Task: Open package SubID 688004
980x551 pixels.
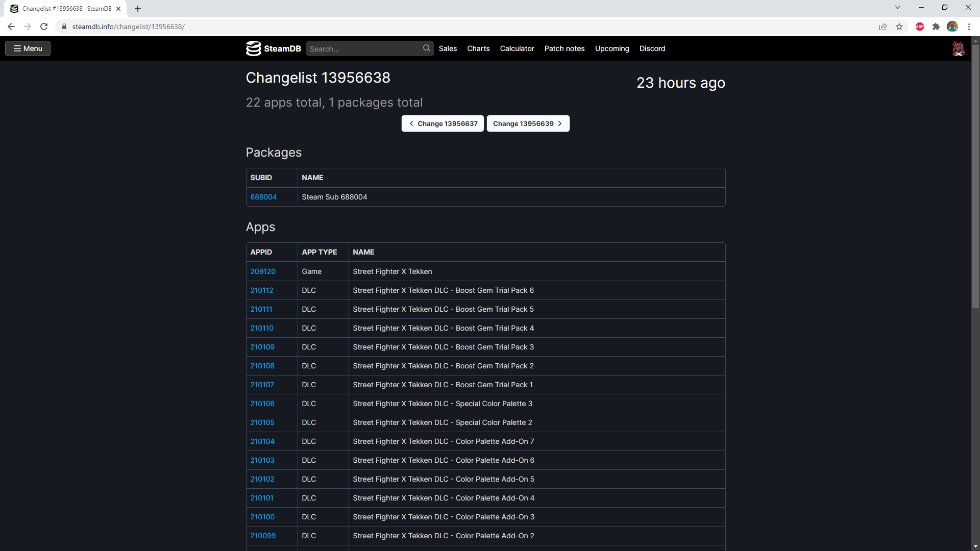Action: click(x=263, y=197)
